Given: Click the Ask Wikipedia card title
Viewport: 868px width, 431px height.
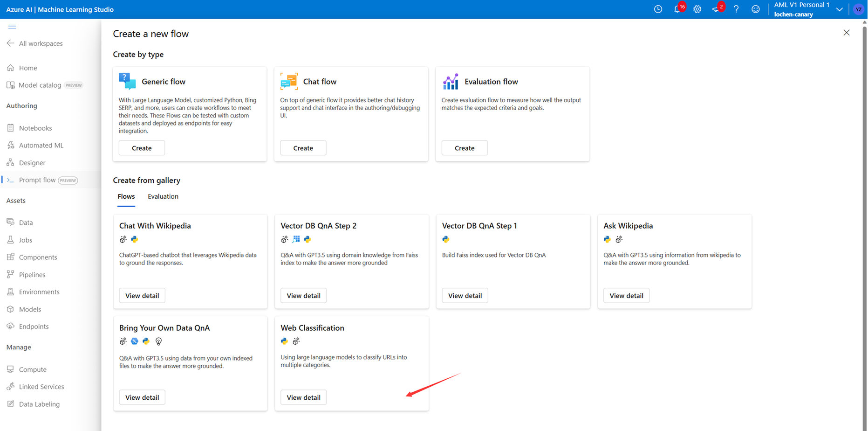Looking at the screenshot, I should pyautogui.click(x=628, y=226).
